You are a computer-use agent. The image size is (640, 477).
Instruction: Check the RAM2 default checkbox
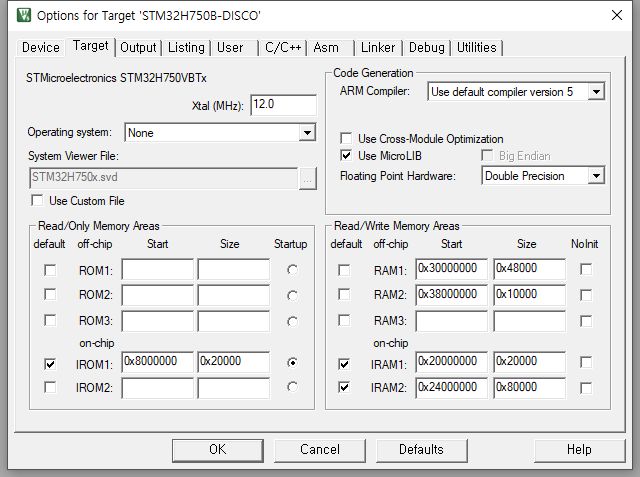[x=344, y=294]
